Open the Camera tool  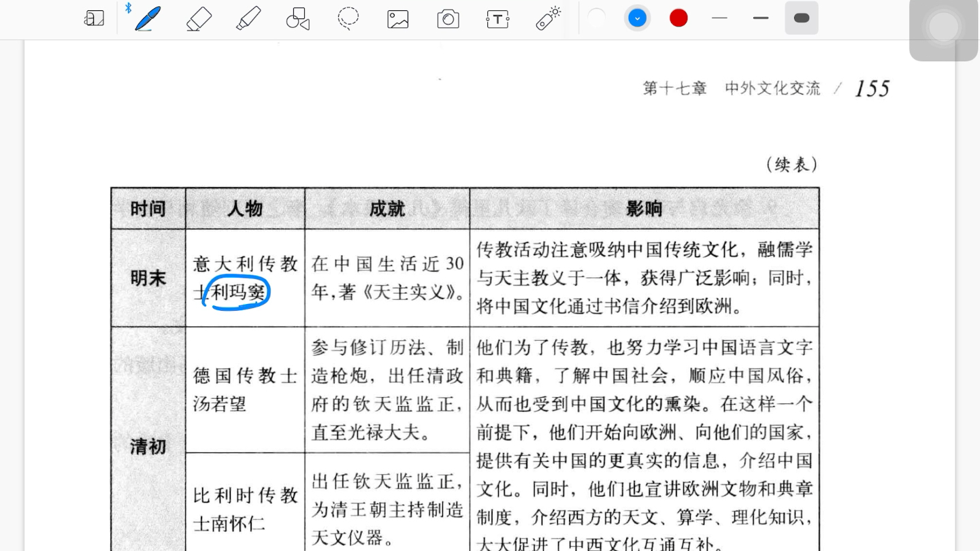(448, 19)
